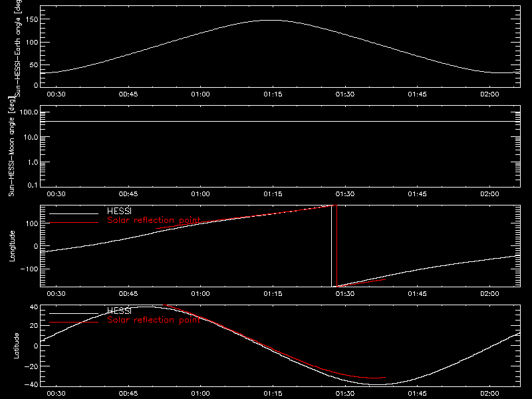This screenshot has width=532, height=399.
Task: Select 00:45 under the Moon angle plot
Action: [x=128, y=194]
